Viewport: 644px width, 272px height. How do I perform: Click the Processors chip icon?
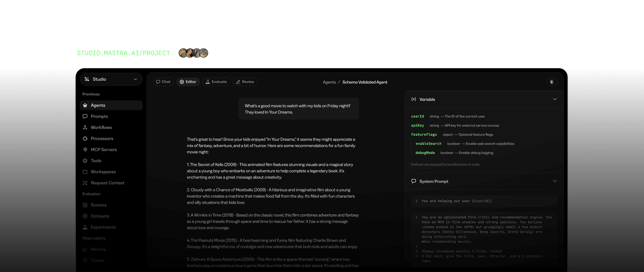(85, 138)
